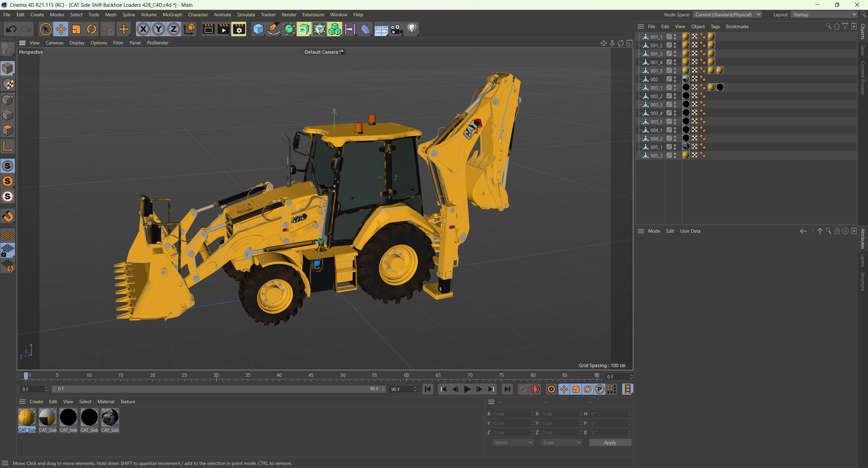Open Attribute Manager User Data menu
Image resolution: width=868 pixels, height=468 pixels.
690,231
